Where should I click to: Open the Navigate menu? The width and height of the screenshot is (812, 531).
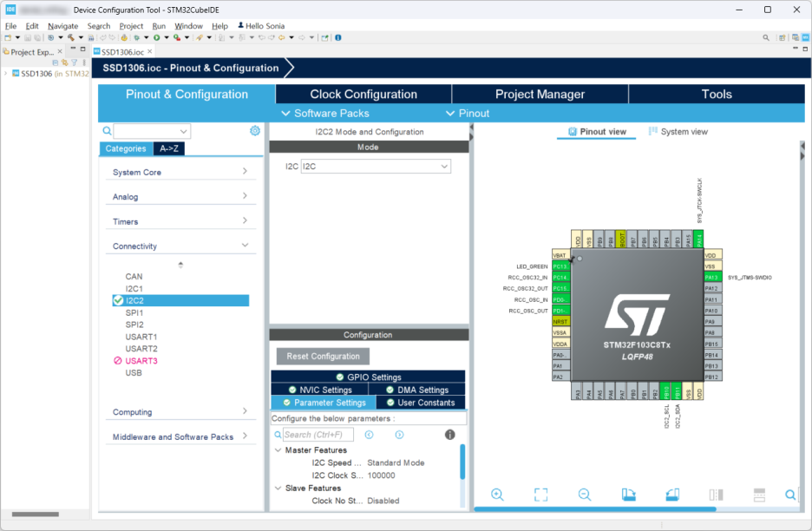tap(62, 26)
